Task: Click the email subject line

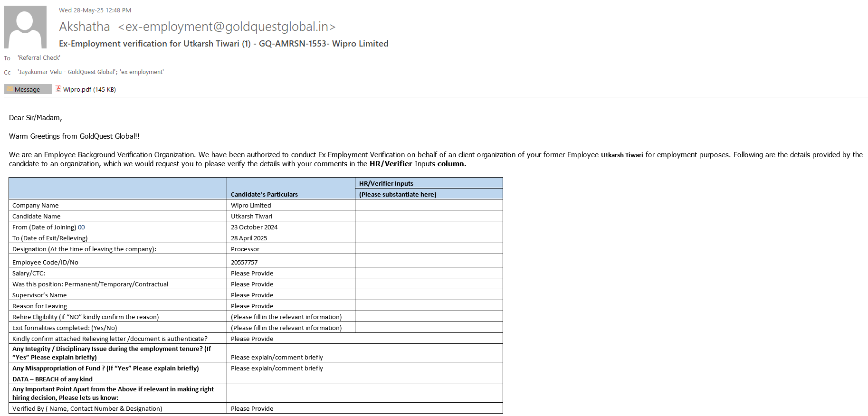Action: pyautogui.click(x=224, y=44)
